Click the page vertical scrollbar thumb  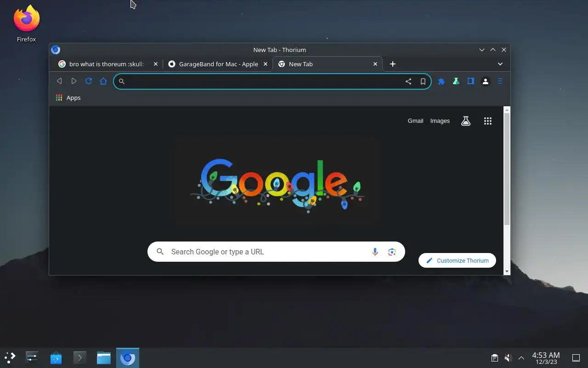point(507,169)
